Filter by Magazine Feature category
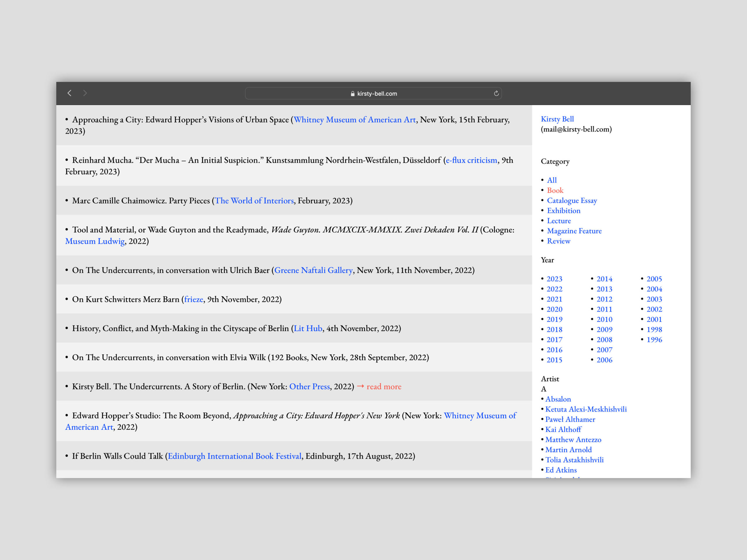Screen dimensions: 747x560 (575, 231)
